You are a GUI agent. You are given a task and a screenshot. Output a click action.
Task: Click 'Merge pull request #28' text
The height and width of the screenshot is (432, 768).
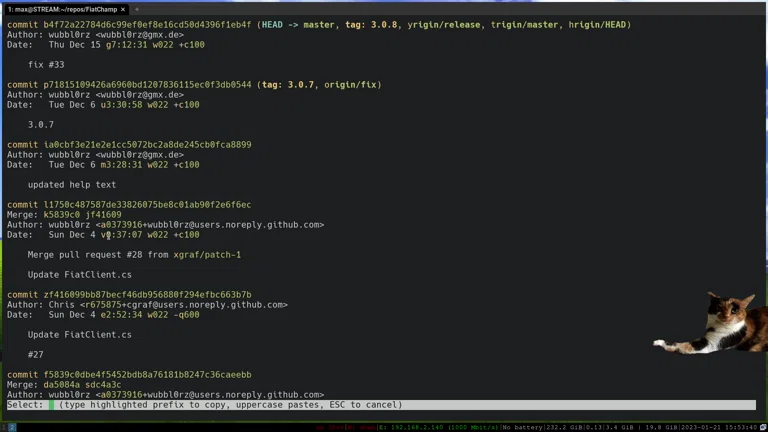click(85, 255)
